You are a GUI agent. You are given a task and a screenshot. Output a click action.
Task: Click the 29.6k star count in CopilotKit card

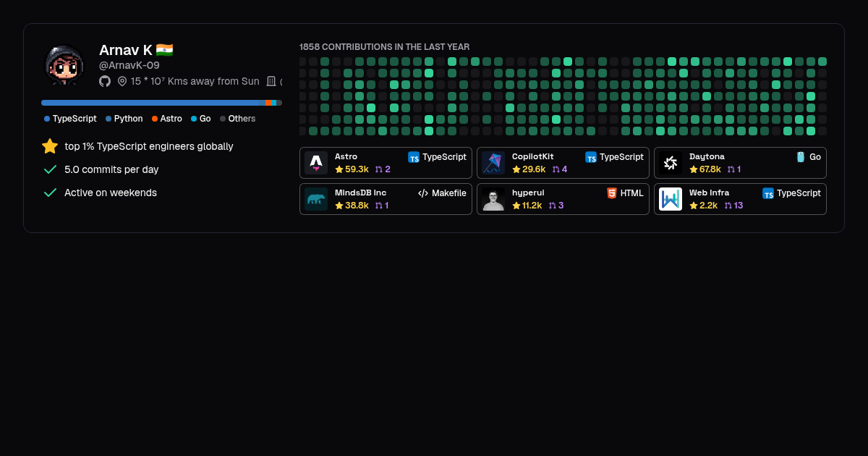534,169
